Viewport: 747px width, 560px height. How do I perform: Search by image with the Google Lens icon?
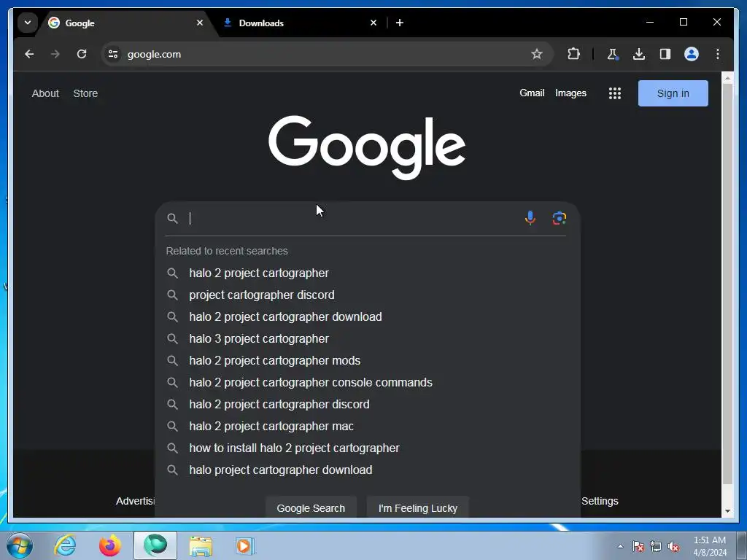[560, 218]
